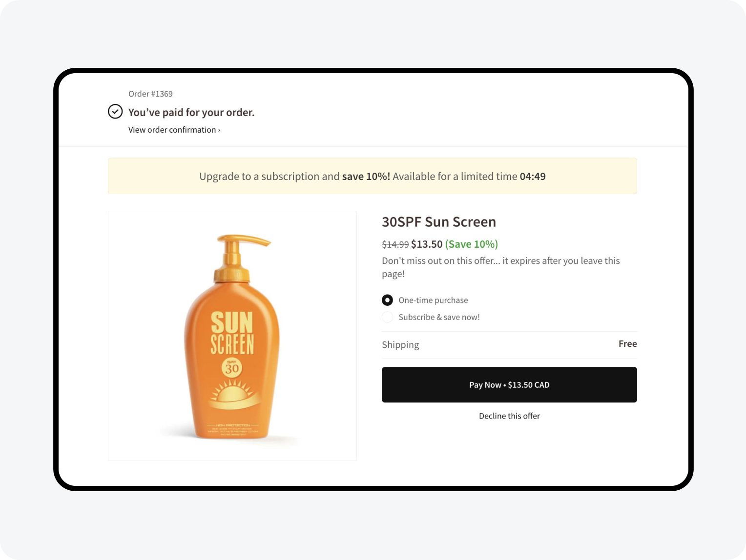Click the Order #1369 number
Image resolution: width=746 pixels, height=560 pixels.
point(150,94)
